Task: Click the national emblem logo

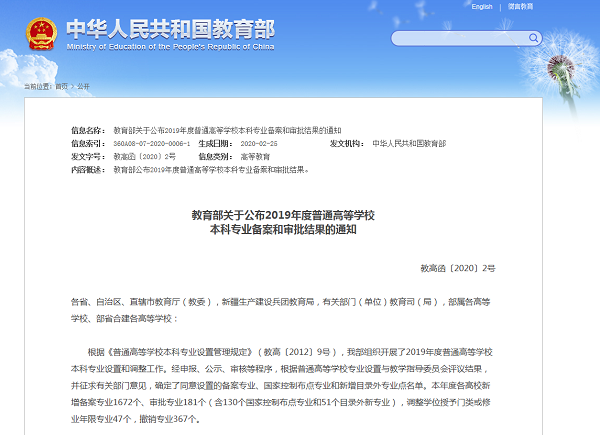Action: point(39,31)
